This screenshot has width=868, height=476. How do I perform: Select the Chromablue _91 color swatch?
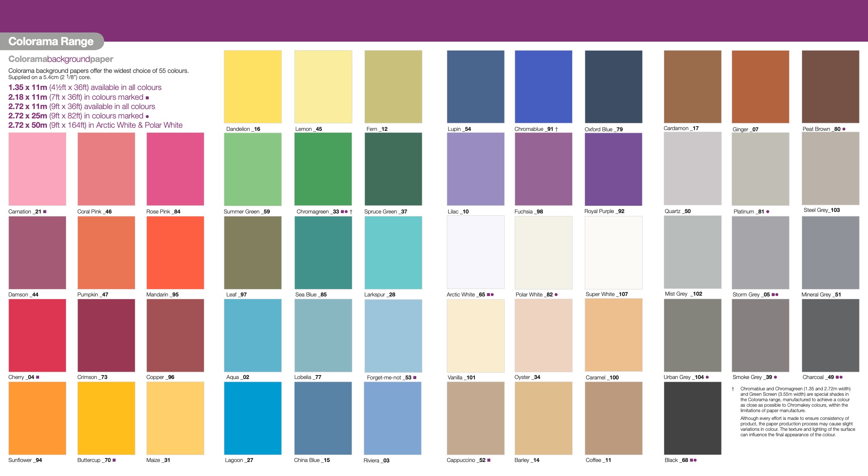pyautogui.click(x=543, y=86)
